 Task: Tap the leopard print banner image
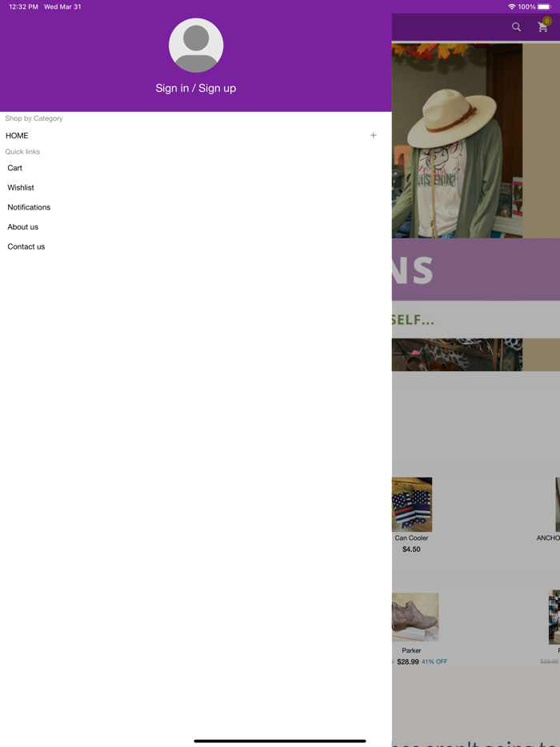tap(457, 354)
